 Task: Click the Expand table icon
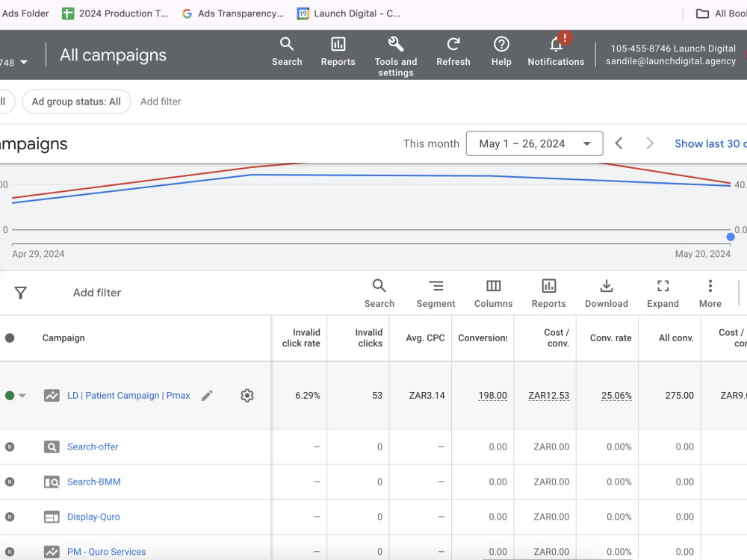click(663, 286)
